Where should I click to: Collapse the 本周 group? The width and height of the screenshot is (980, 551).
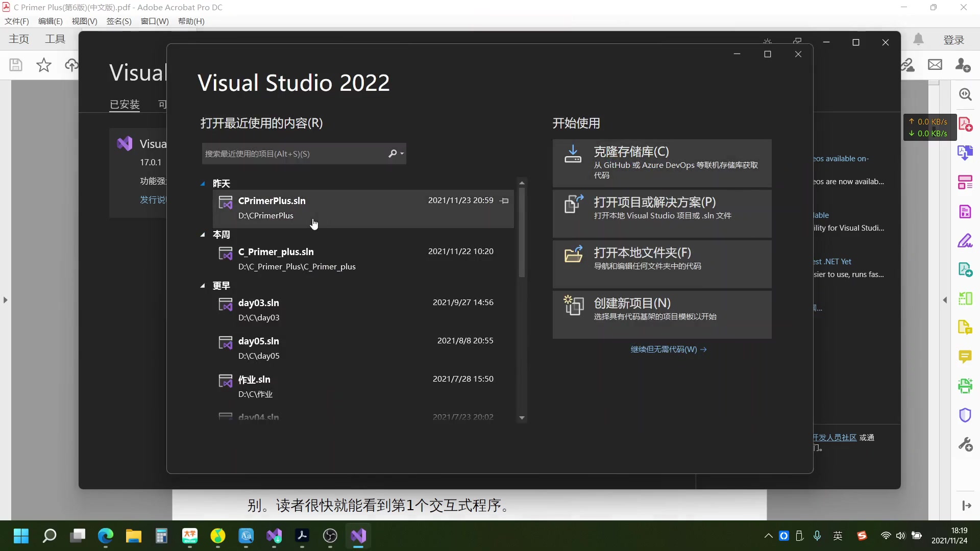click(203, 235)
